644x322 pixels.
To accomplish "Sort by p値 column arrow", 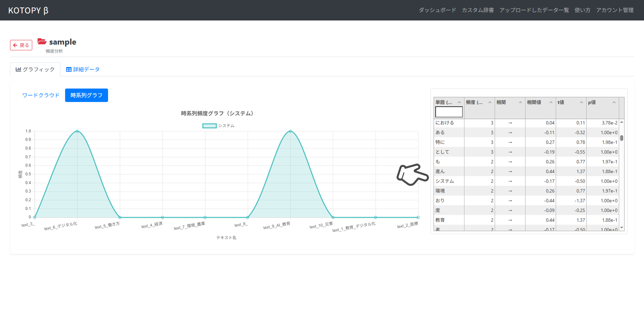I will (x=614, y=102).
